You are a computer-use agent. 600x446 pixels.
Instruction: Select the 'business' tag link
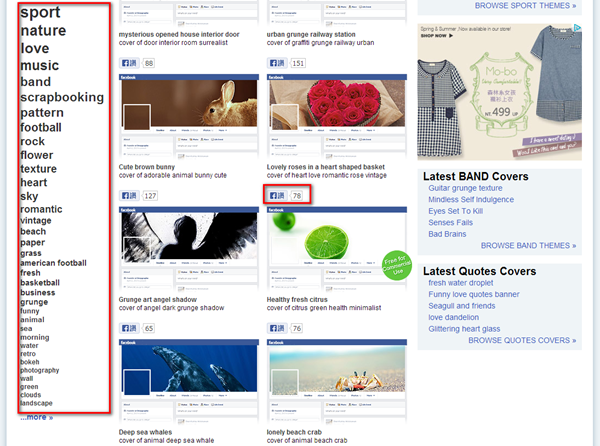pyautogui.click(x=38, y=293)
